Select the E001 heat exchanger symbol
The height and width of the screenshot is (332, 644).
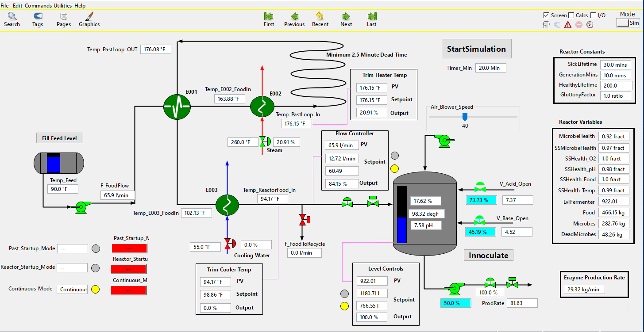[177, 106]
